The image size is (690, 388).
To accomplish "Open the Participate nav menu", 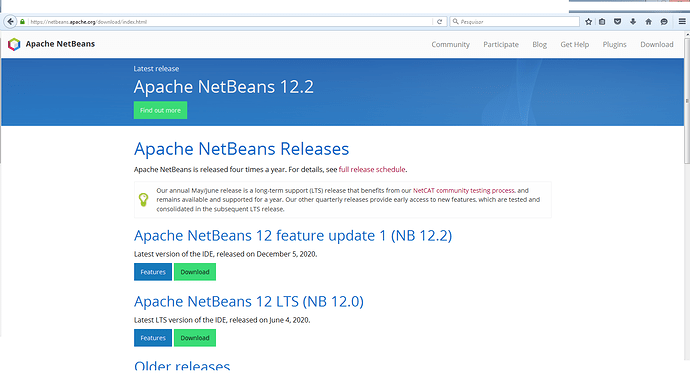I will pos(501,44).
